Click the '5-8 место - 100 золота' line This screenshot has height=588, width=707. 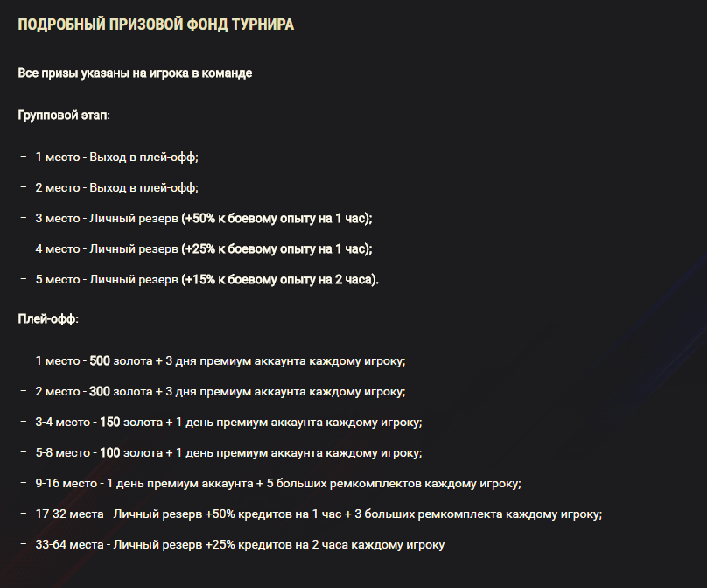(x=228, y=452)
